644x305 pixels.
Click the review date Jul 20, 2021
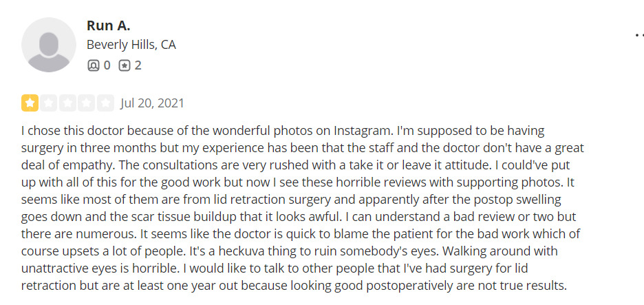(x=152, y=103)
